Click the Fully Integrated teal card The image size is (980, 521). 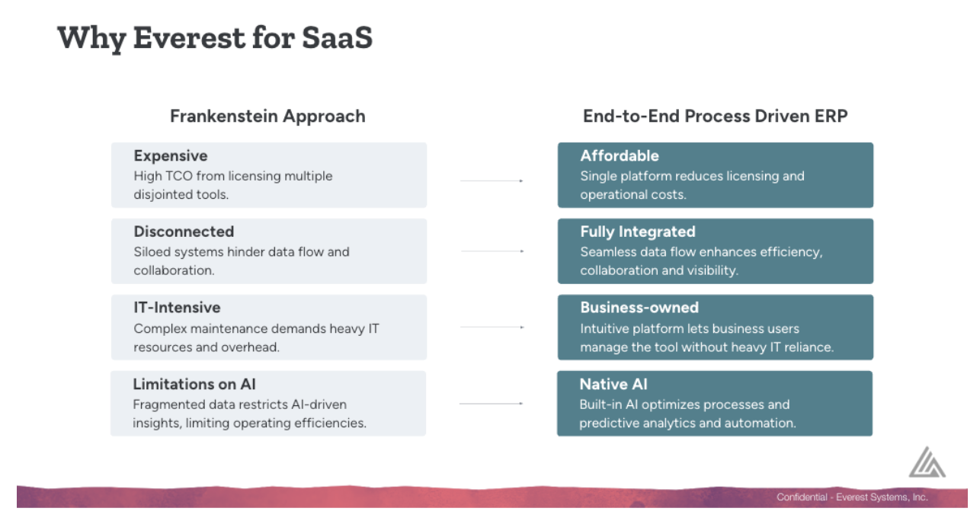[716, 251]
